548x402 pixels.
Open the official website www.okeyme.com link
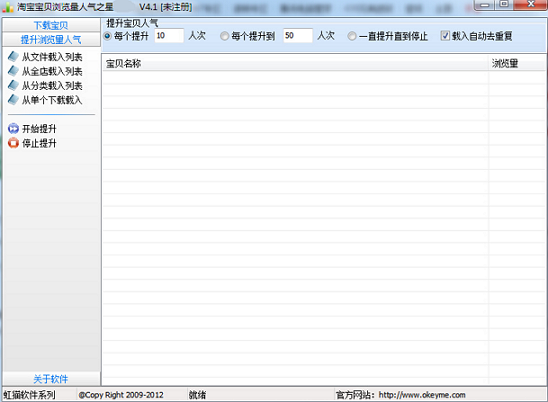tap(422, 395)
